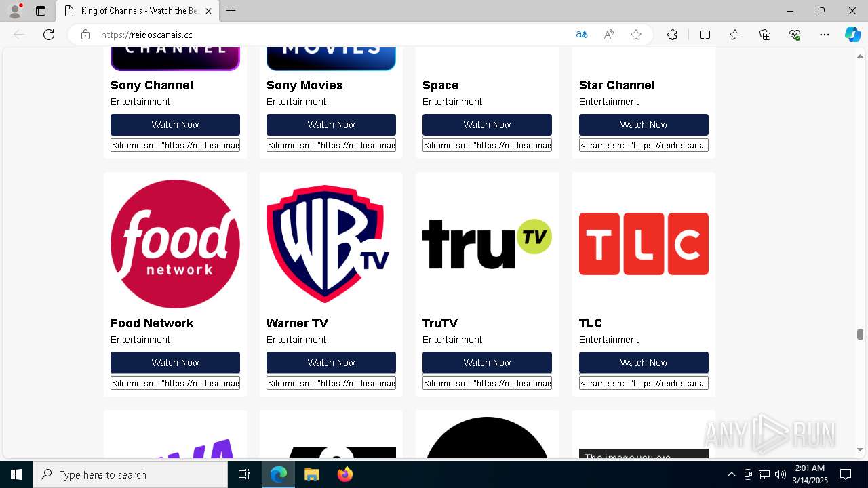Open Microsoft Edge from taskbar
868x488 pixels.
coord(279,474)
